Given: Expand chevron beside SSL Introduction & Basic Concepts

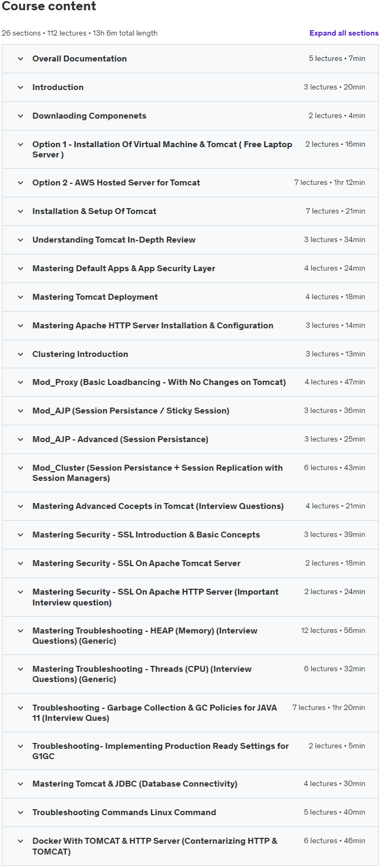Looking at the screenshot, I should 20,535.
